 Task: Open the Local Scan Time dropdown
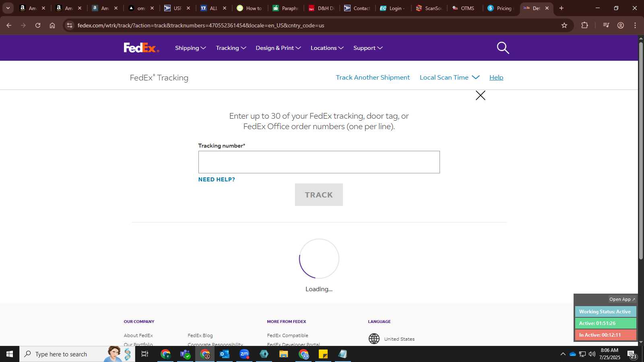[450, 77]
